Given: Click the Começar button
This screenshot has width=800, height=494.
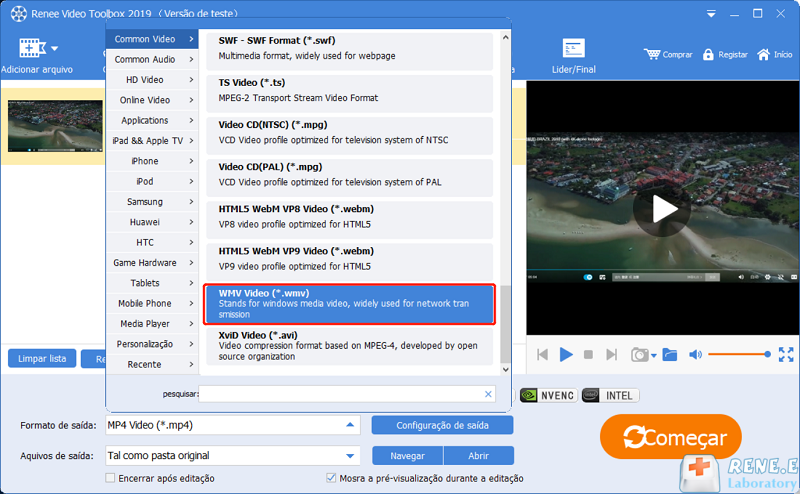Looking at the screenshot, I should pyautogui.click(x=671, y=437).
